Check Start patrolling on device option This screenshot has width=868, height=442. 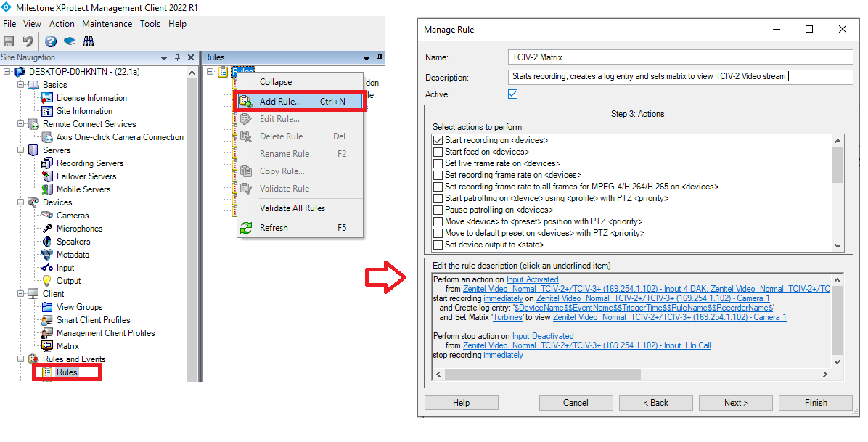(x=438, y=198)
